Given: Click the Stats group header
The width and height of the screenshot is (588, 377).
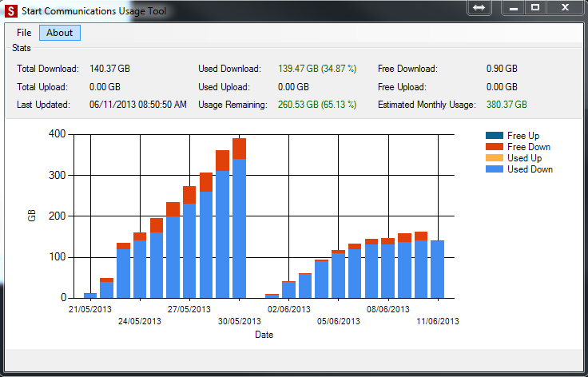Looking at the screenshot, I should 22,48.
